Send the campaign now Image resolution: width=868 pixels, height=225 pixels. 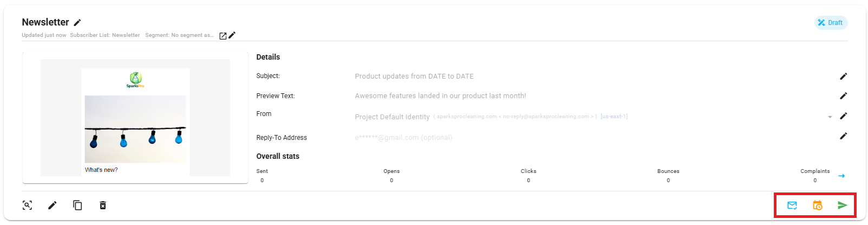[x=842, y=205]
